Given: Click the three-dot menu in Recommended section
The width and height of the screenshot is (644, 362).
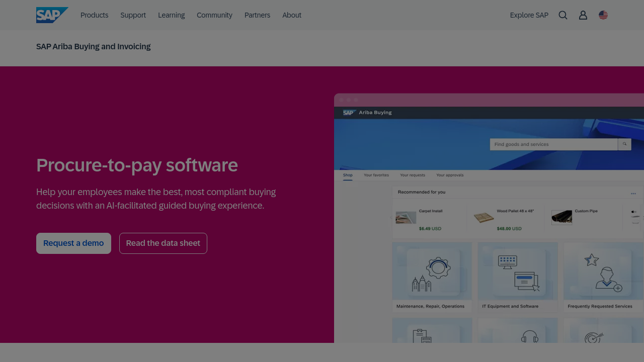Looking at the screenshot, I should (633, 193).
